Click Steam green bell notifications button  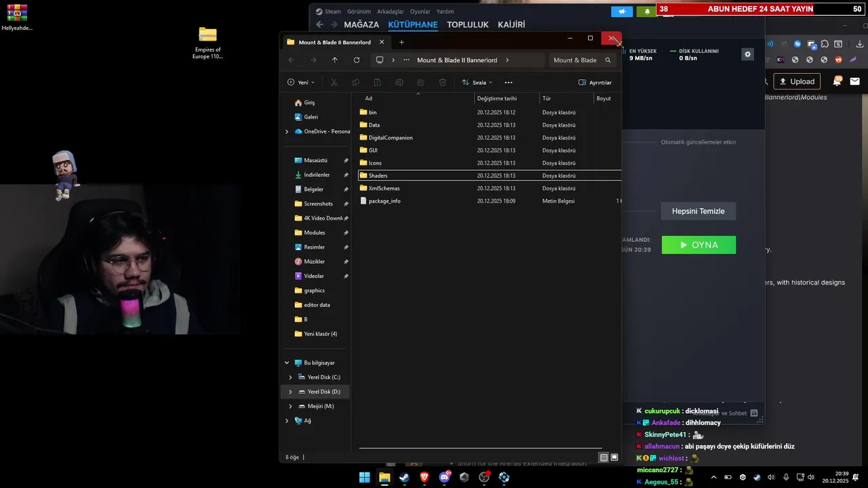click(646, 12)
